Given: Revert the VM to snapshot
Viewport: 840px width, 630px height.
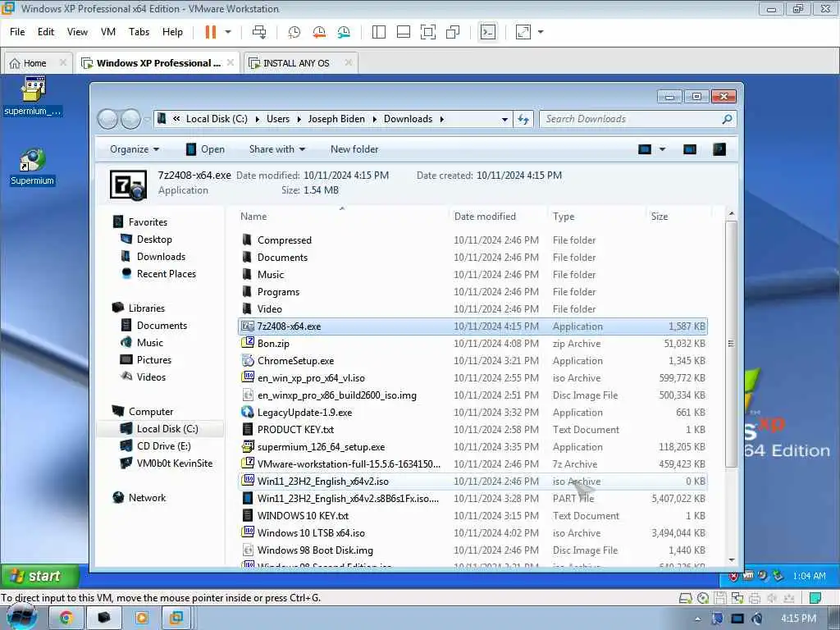Looking at the screenshot, I should (x=319, y=32).
